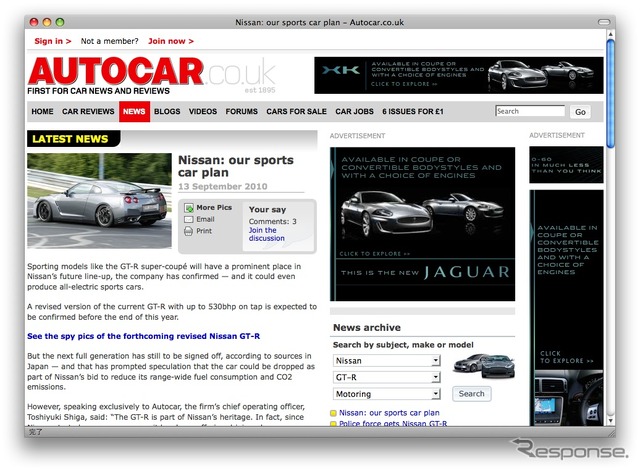Open the Nissan make dropdown

[x=387, y=361]
